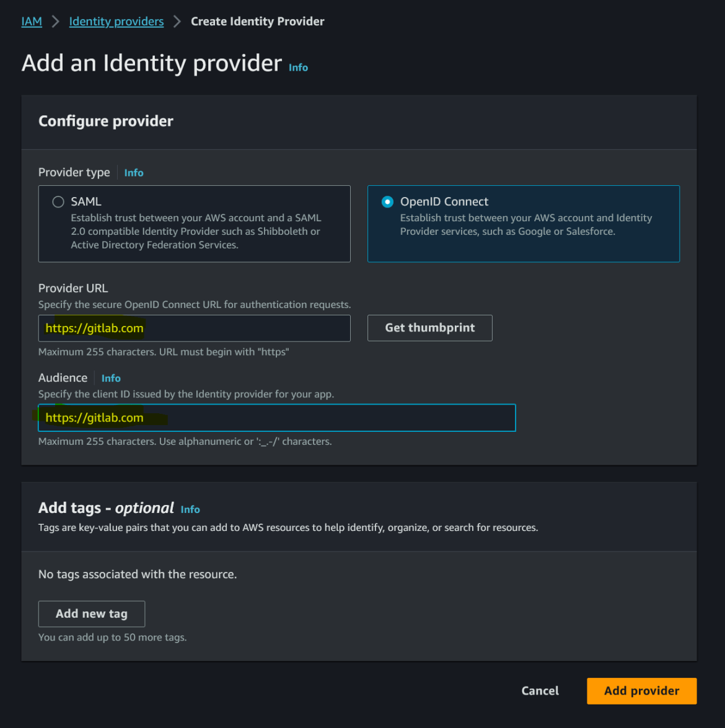Focus the Audience client ID field

(x=276, y=418)
